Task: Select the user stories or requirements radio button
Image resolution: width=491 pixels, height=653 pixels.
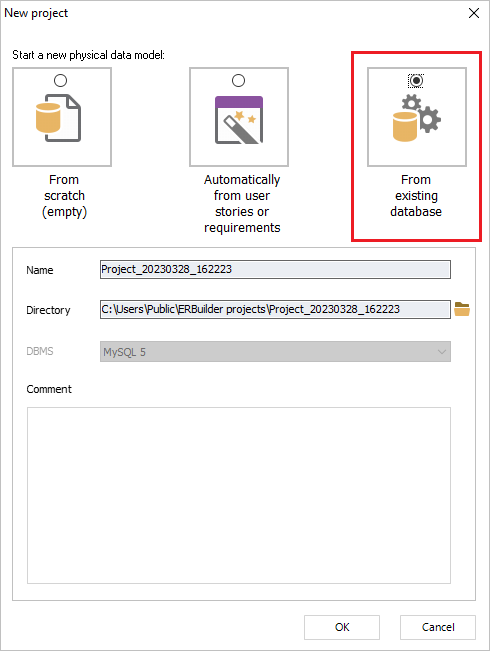Action: point(238,80)
